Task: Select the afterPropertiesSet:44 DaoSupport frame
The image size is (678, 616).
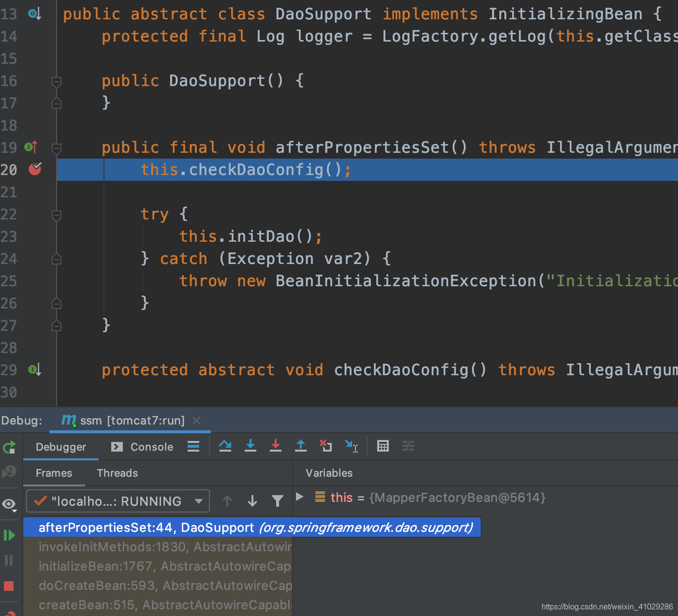Action: [x=252, y=527]
